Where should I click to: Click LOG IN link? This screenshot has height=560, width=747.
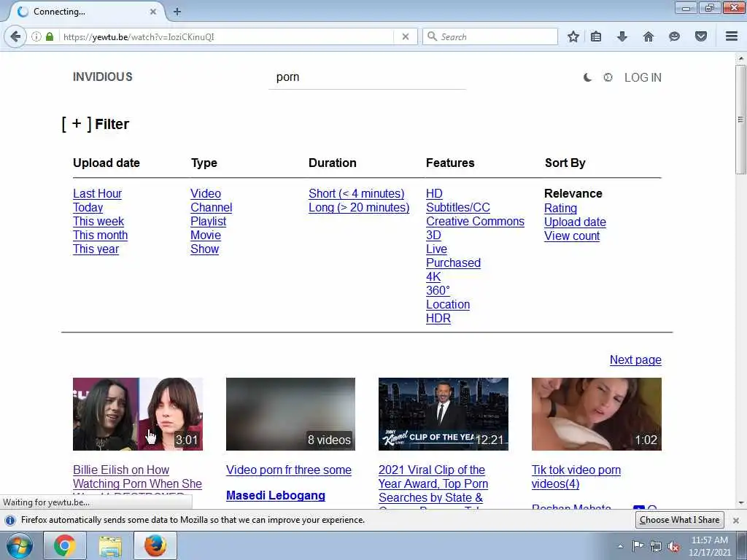[x=643, y=77]
